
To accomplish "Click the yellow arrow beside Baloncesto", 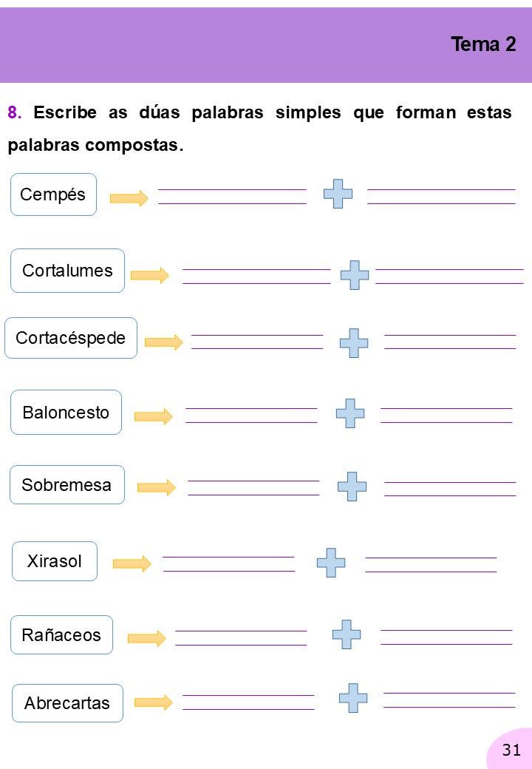I will tap(154, 416).
